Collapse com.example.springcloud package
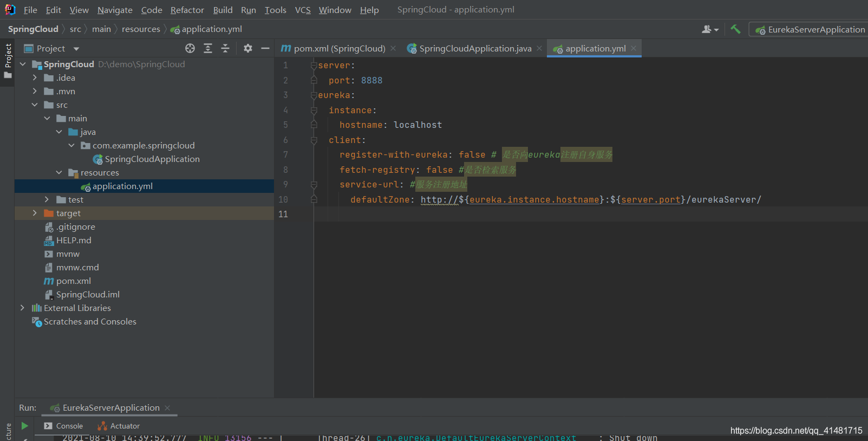Screen dimensions: 868x441 pos(71,145)
